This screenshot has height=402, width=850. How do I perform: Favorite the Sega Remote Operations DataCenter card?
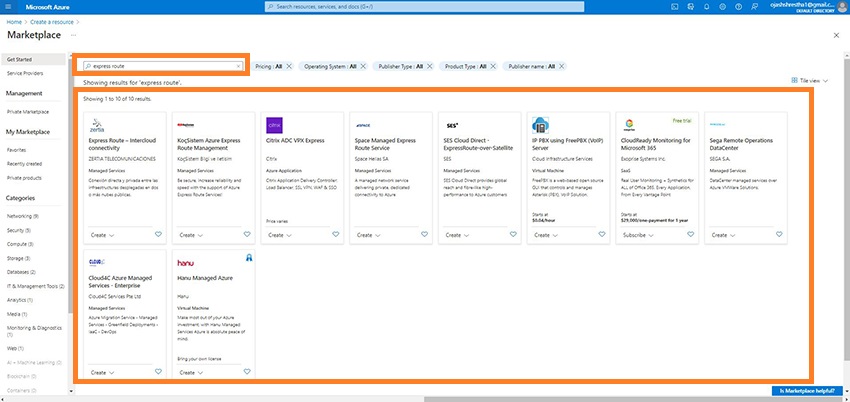(x=779, y=235)
